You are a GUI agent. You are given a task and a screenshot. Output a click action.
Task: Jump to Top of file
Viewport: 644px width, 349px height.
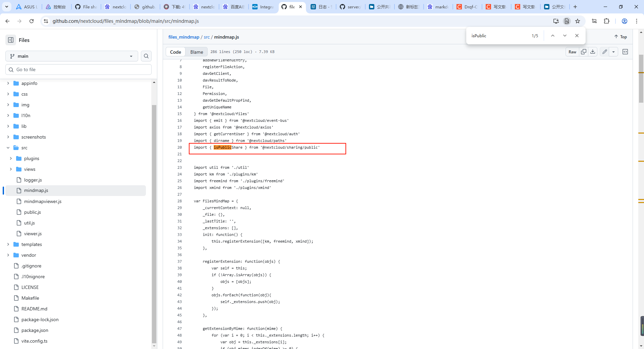click(621, 37)
